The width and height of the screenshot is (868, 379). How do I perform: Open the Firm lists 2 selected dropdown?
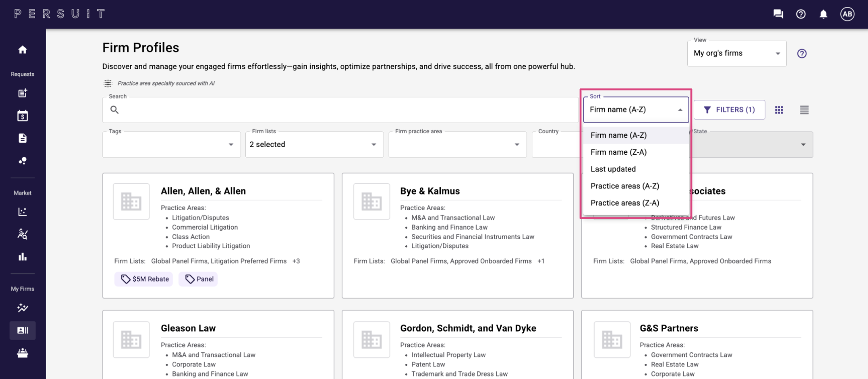(x=314, y=145)
